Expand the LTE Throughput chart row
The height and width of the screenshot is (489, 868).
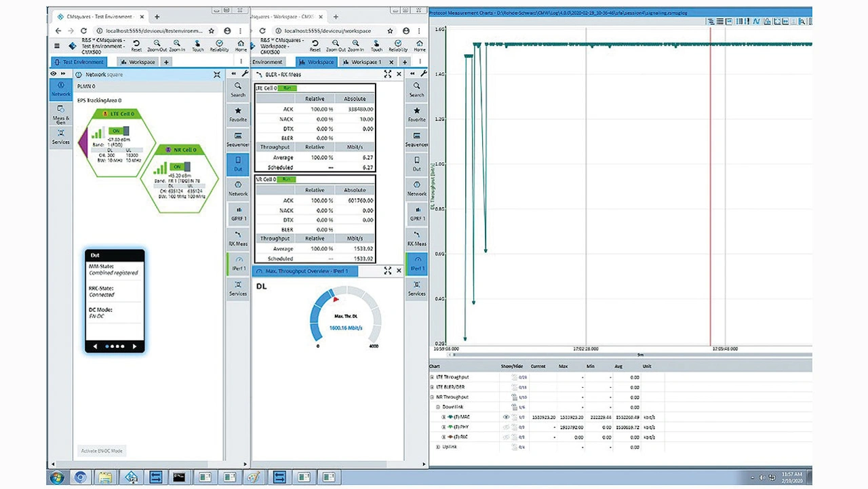tap(432, 377)
